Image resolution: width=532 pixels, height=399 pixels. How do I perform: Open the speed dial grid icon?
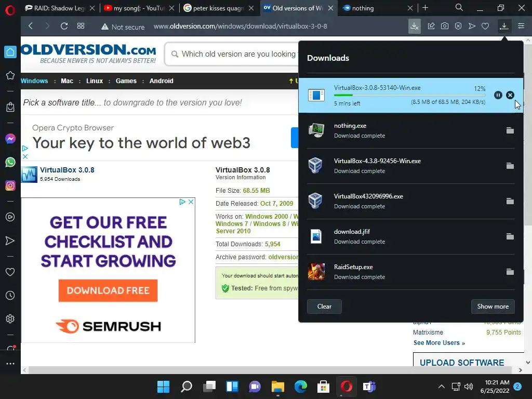[81, 26]
